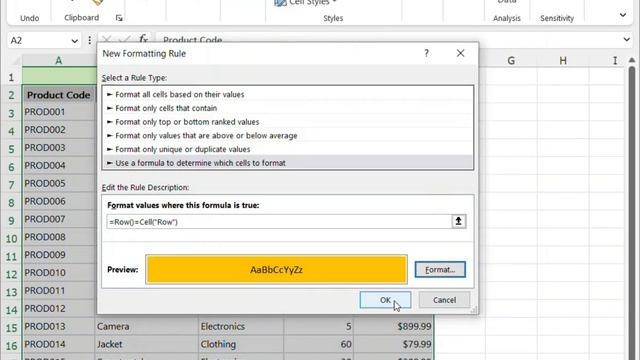
Task: Select quantity cell showing 5
Action: tap(319, 327)
